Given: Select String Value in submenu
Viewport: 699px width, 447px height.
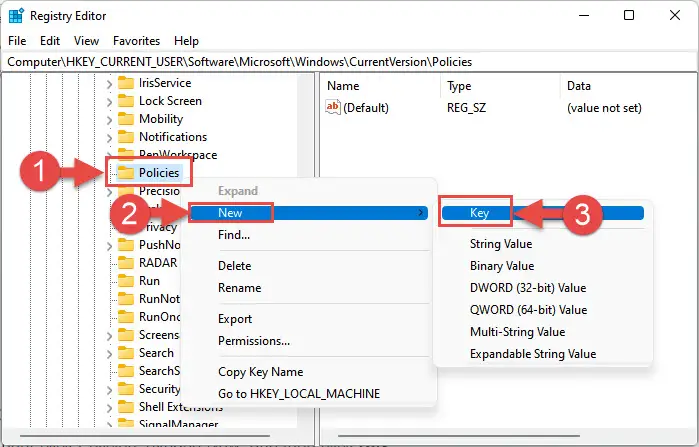Looking at the screenshot, I should point(501,244).
